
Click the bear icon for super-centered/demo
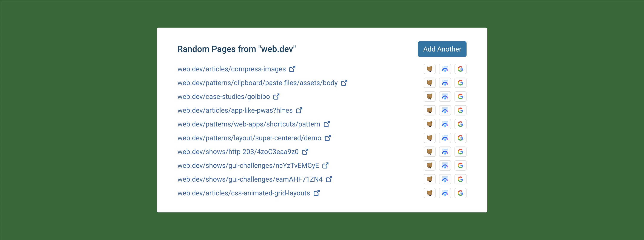click(x=430, y=138)
